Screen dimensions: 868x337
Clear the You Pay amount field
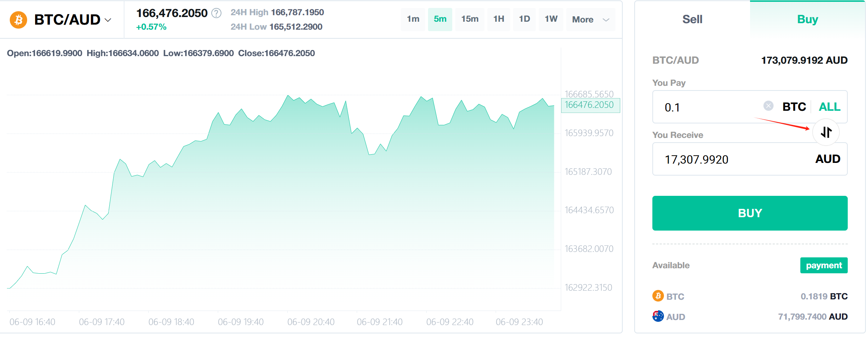pos(768,106)
